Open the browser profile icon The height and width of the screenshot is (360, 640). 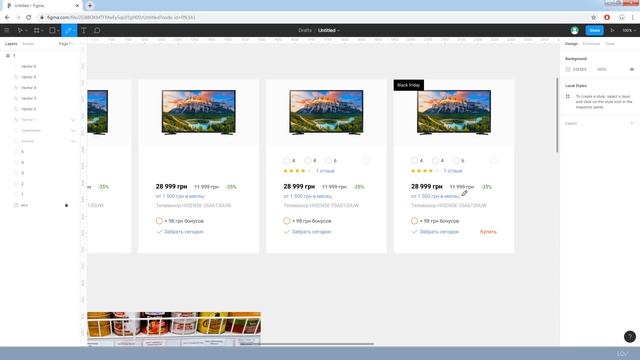click(x=622, y=18)
